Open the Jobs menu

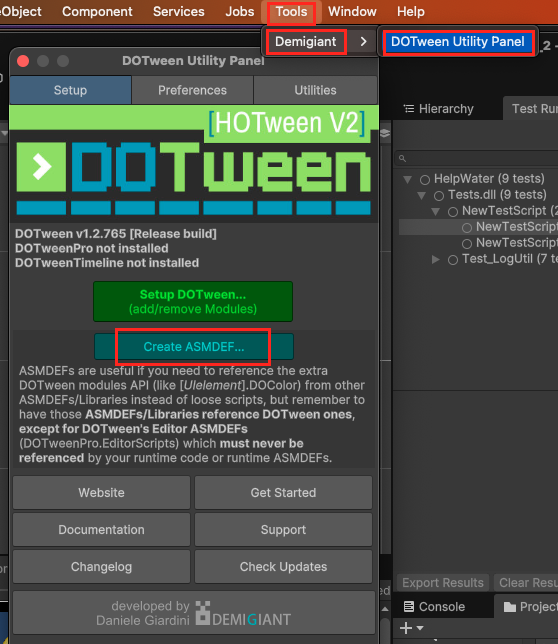coord(239,12)
